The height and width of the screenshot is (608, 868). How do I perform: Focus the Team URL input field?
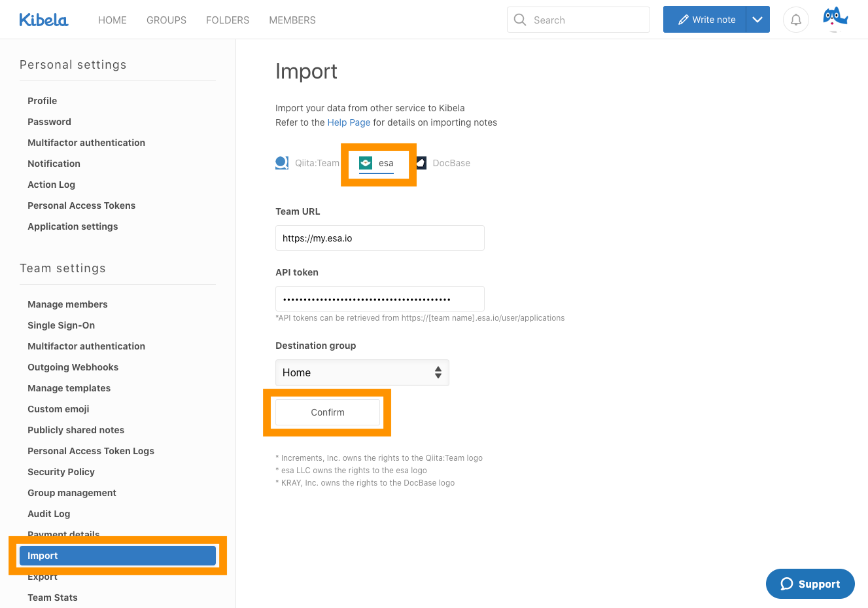(x=379, y=238)
